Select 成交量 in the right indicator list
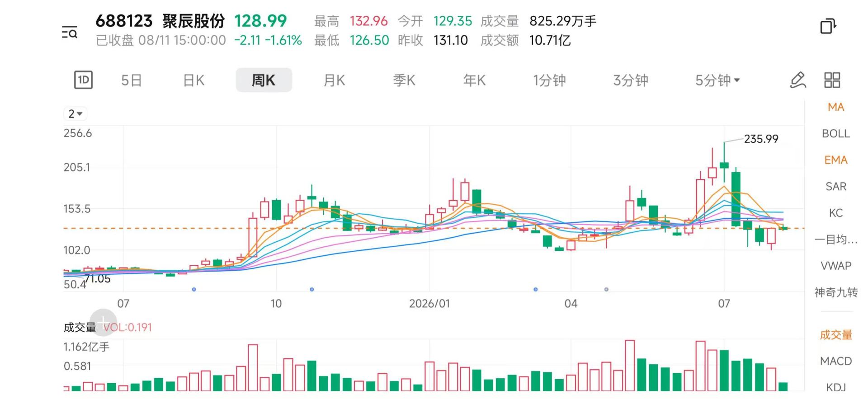This screenshot has height=399, width=868. click(836, 335)
